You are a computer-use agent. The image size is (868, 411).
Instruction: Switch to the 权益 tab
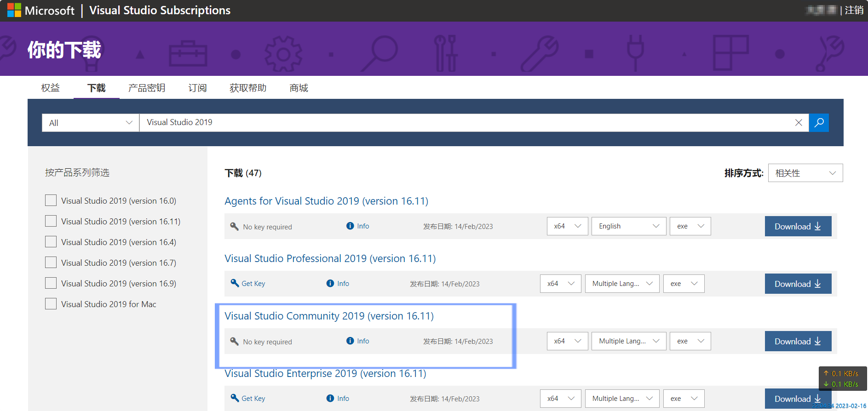[51, 88]
